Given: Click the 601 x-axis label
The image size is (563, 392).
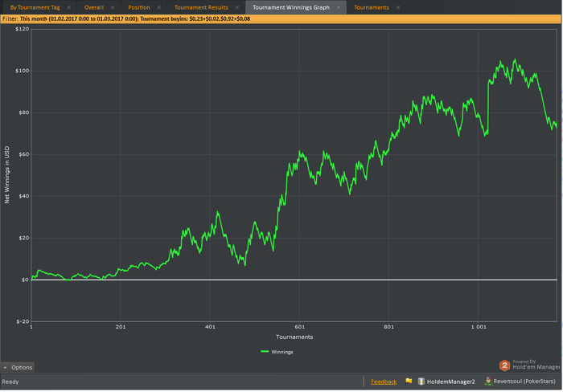Looking at the screenshot, I should tap(299, 327).
